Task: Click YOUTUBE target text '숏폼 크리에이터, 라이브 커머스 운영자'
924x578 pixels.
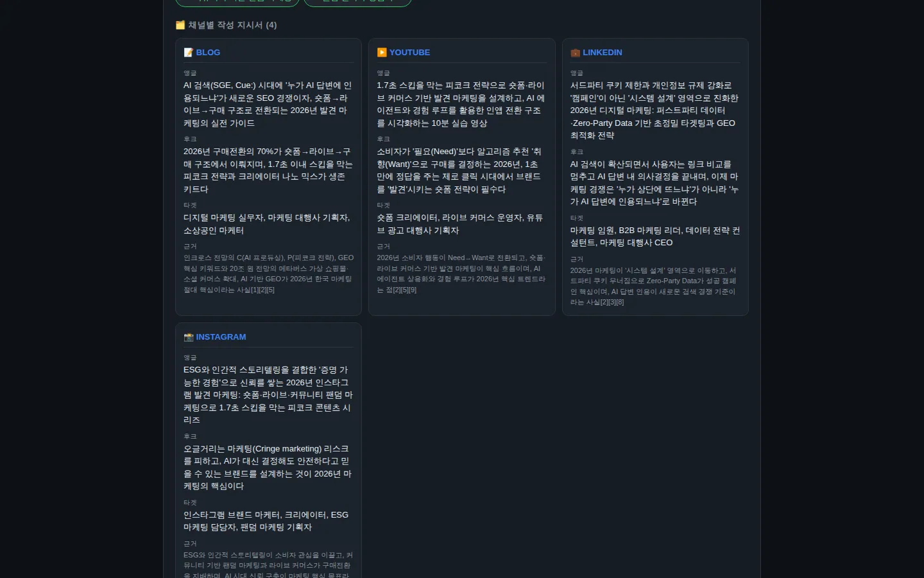Action: (x=450, y=218)
